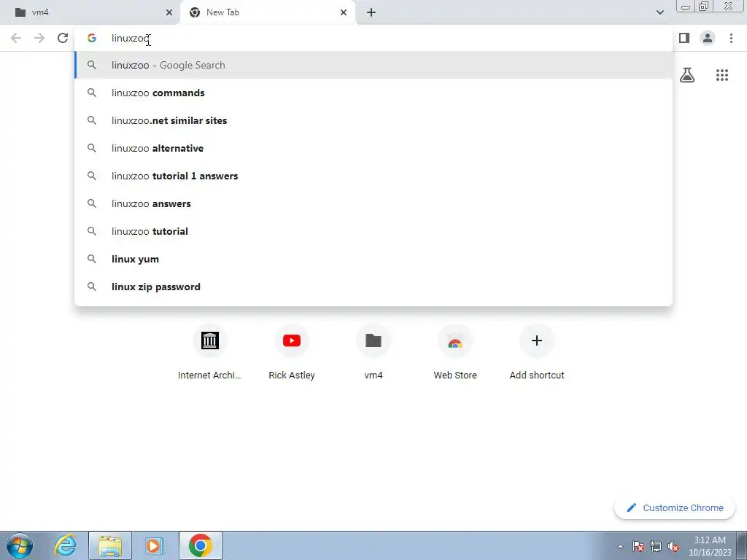The image size is (747, 560).
Task: Choose suggestion linuxzoo tutorial
Action: click(x=373, y=231)
